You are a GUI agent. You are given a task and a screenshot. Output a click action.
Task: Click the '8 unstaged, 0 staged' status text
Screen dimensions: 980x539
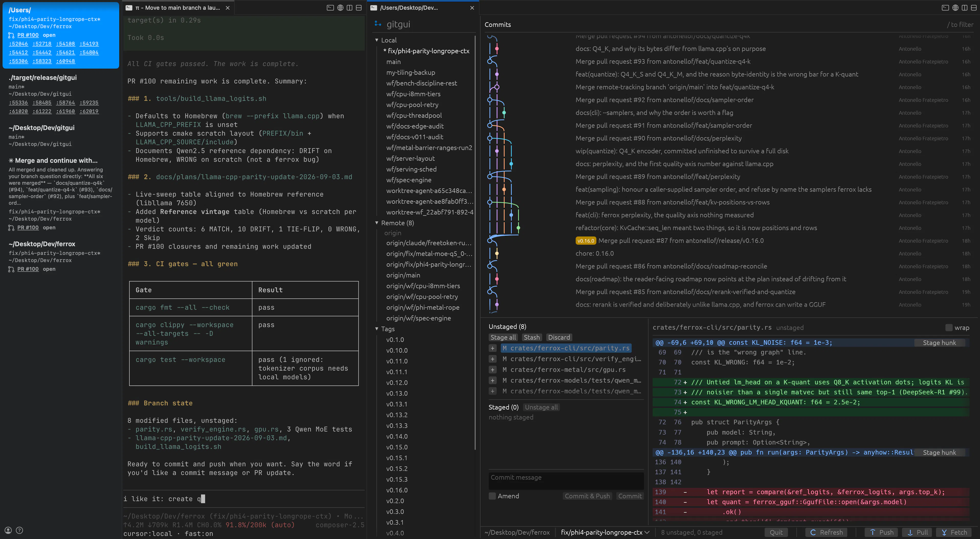(691, 532)
